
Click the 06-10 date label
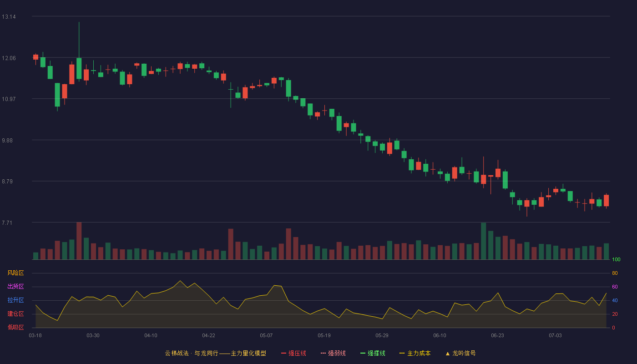click(440, 335)
